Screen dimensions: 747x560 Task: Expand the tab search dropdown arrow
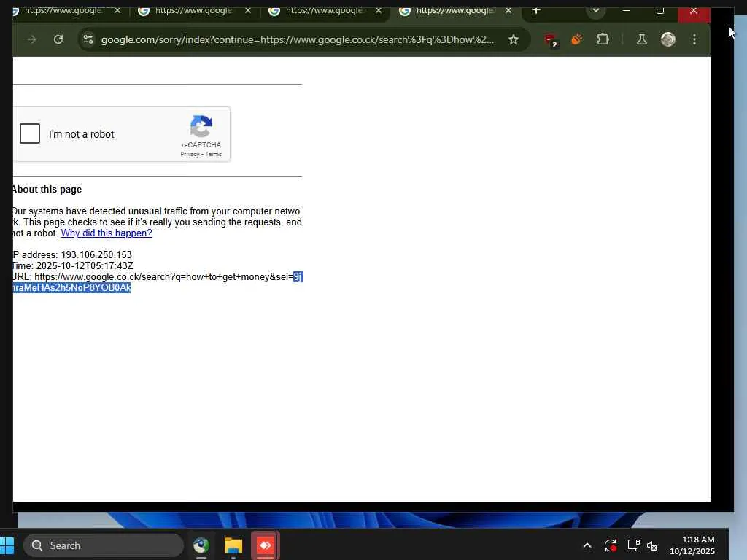click(x=595, y=10)
